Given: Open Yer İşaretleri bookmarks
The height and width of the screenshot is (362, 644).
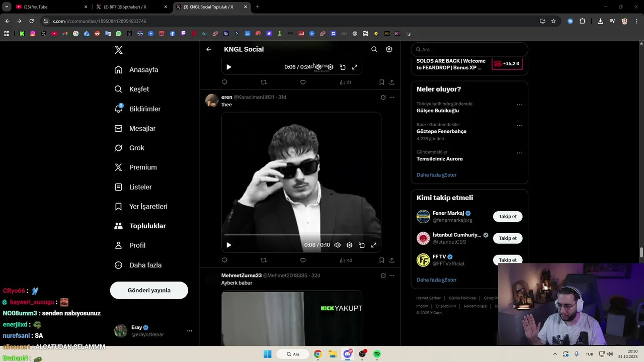Looking at the screenshot, I should [141, 207].
